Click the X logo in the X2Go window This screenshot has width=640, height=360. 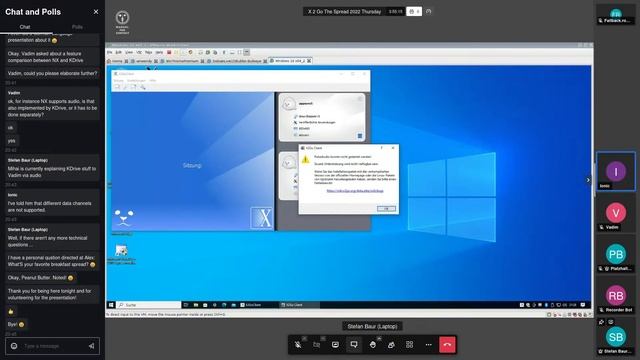(262, 218)
